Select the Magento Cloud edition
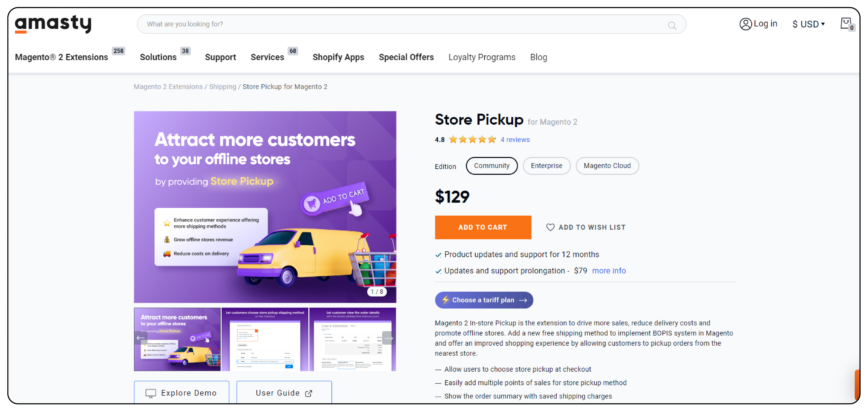This screenshot has height=410, width=868. [x=607, y=166]
